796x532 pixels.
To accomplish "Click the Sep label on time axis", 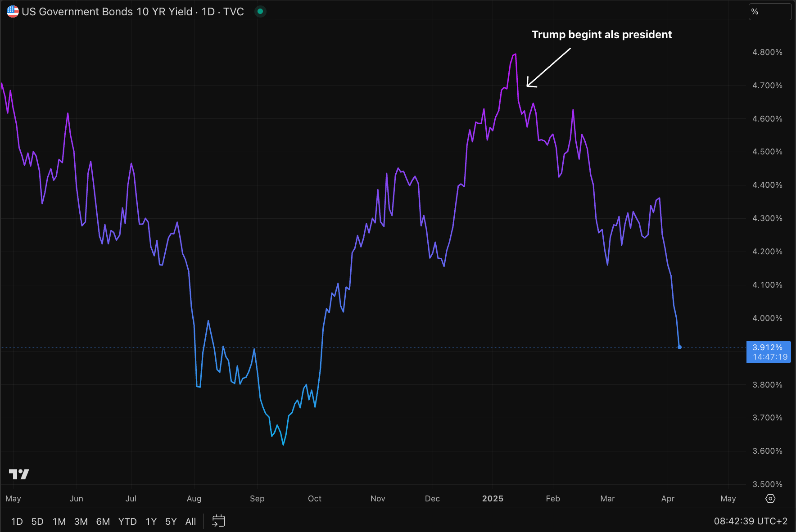I will click(257, 499).
